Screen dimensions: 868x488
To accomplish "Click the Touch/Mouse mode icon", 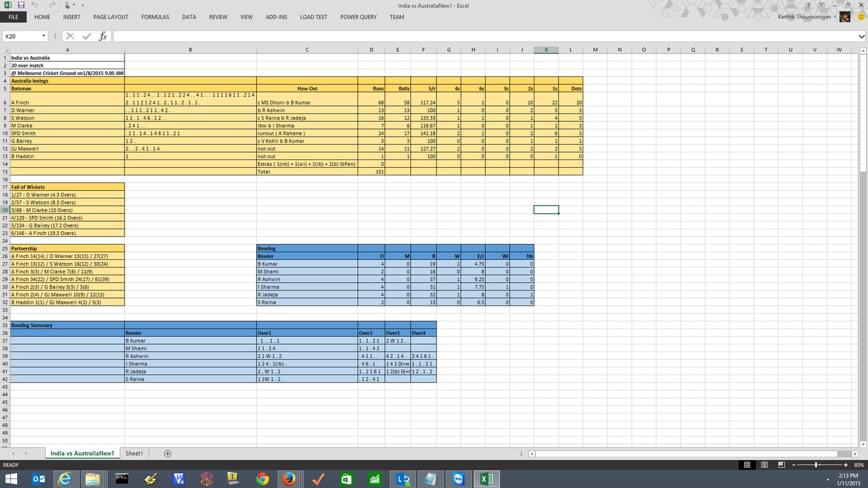I will 67,5.
